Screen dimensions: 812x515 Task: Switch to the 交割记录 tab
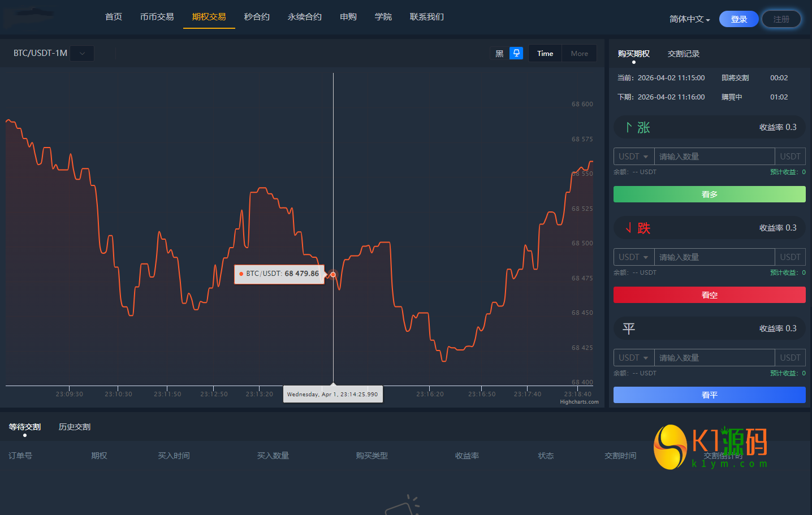coord(684,54)
